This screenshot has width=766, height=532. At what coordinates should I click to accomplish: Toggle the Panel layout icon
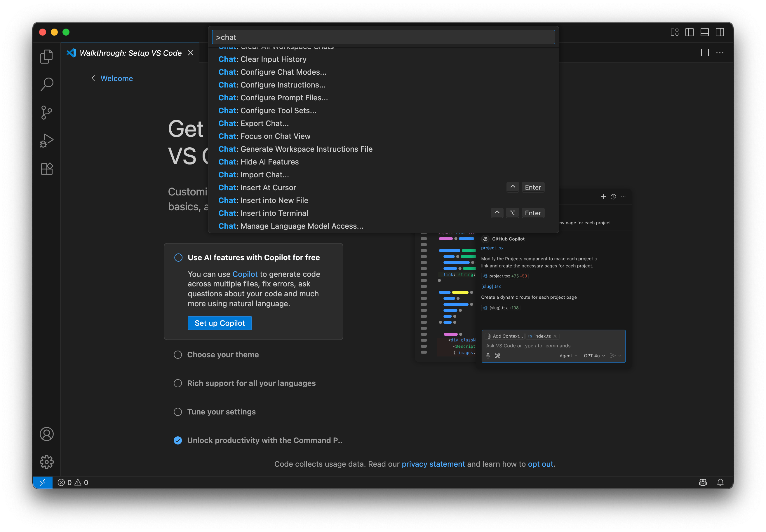coord(704,32)
